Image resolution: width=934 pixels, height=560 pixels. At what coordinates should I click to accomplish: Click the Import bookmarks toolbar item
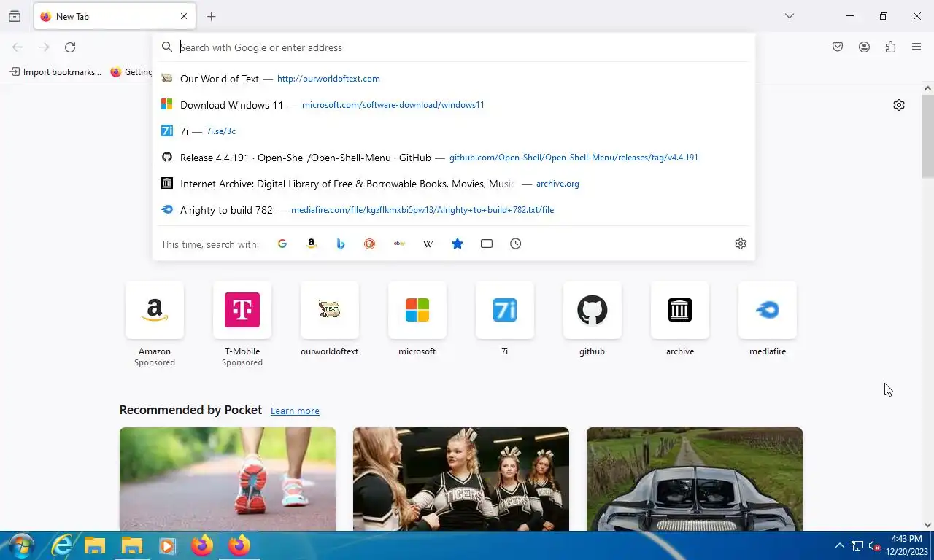coord(55,72)
